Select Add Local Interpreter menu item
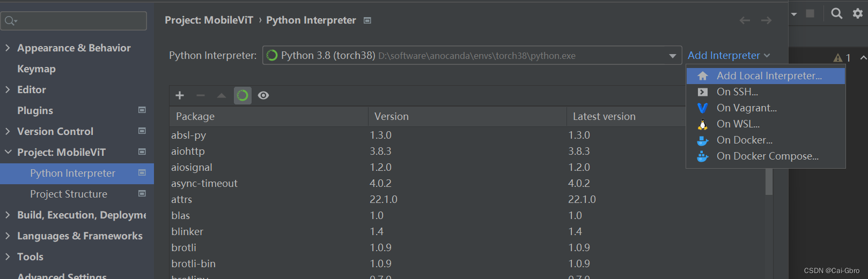This screenshot has height=279, width=868. coord(766,76)
